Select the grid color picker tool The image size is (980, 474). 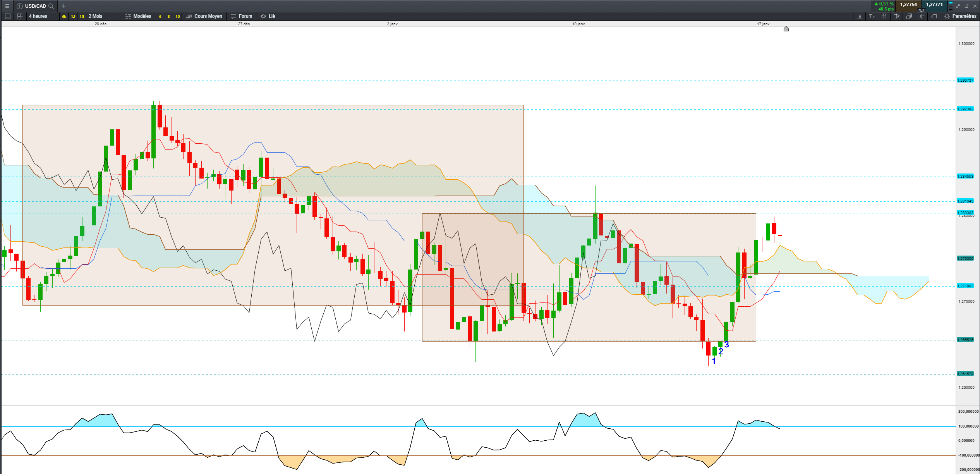click(897, 16)
